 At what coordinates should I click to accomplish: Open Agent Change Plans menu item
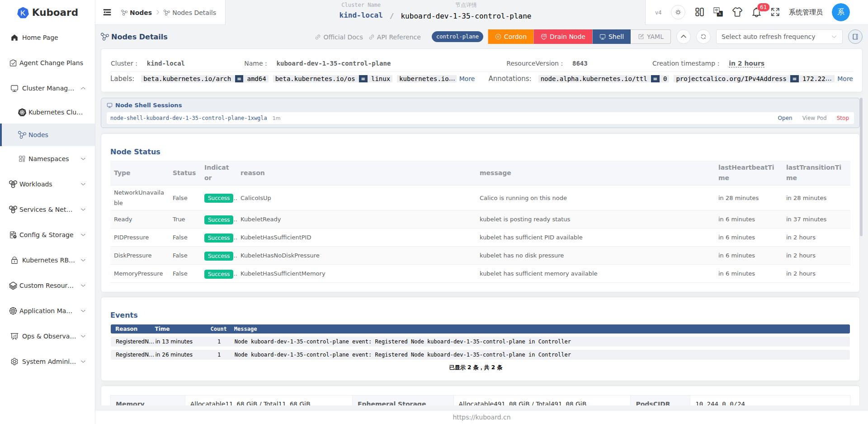click(x=47, y=63)
